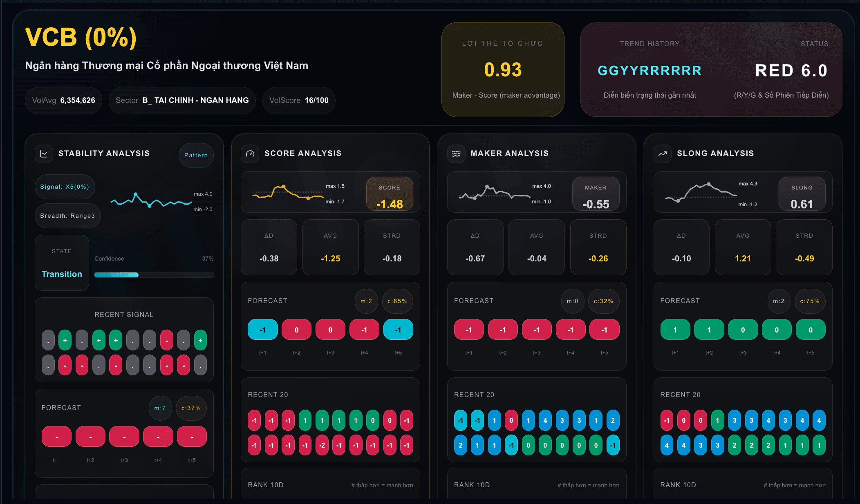The width and height of the screenshot is (860, 504).
Task: Select the t+1 chip in Score forecast
Action: pyautogui.click(x=263, y=330)
